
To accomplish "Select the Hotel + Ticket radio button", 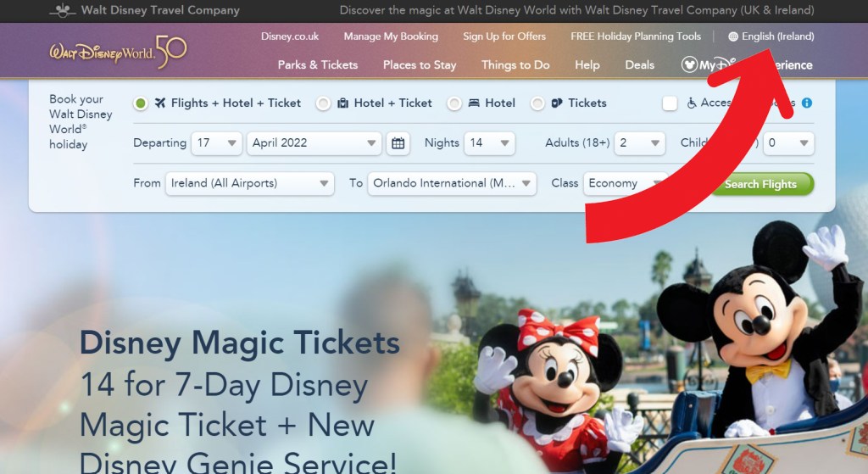I will (323, 103).
